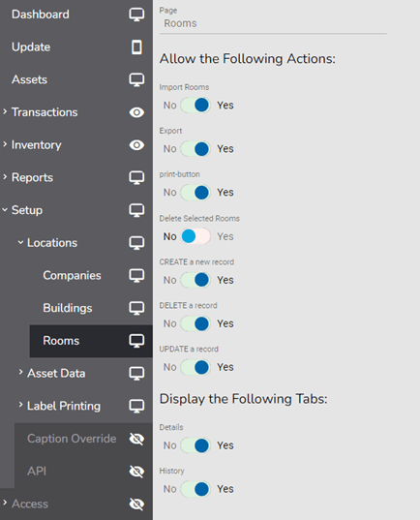
Task: Go to the Dashboard link
Action: tap(41, 15)
